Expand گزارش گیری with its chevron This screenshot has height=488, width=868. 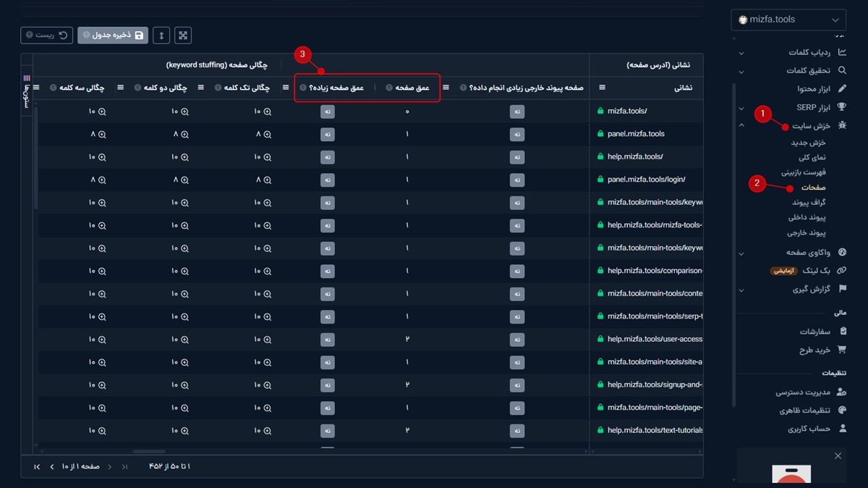pos(741,290)
